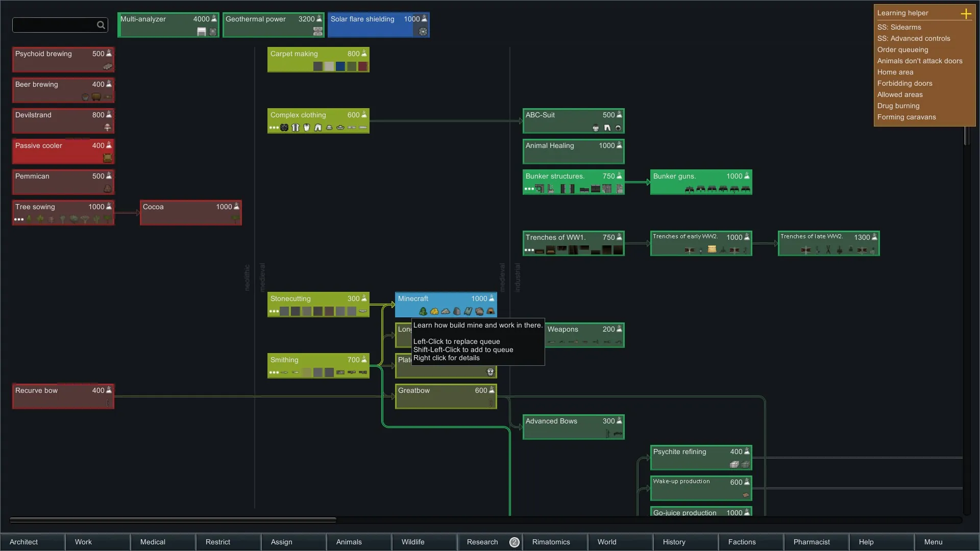Expand the ellipsis on Bunker structures node
The image size is (980, 551).
point(529,189)
